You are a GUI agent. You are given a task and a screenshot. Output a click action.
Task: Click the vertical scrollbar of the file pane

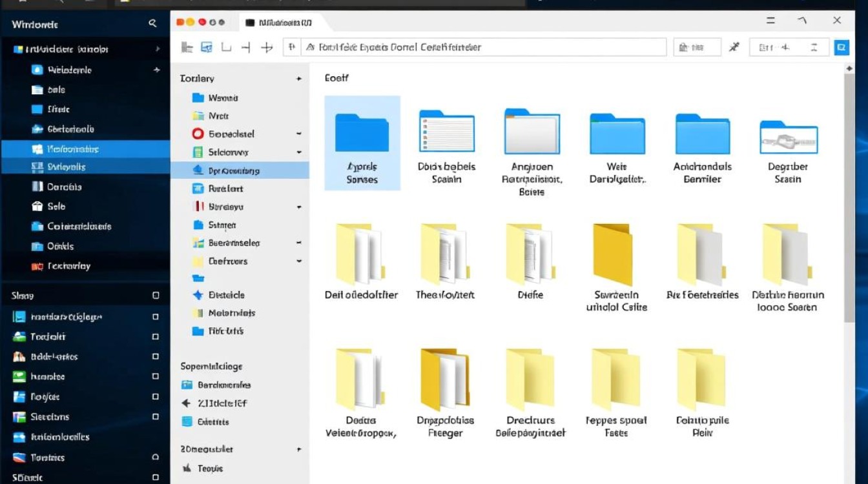click(x=849, y=194)
